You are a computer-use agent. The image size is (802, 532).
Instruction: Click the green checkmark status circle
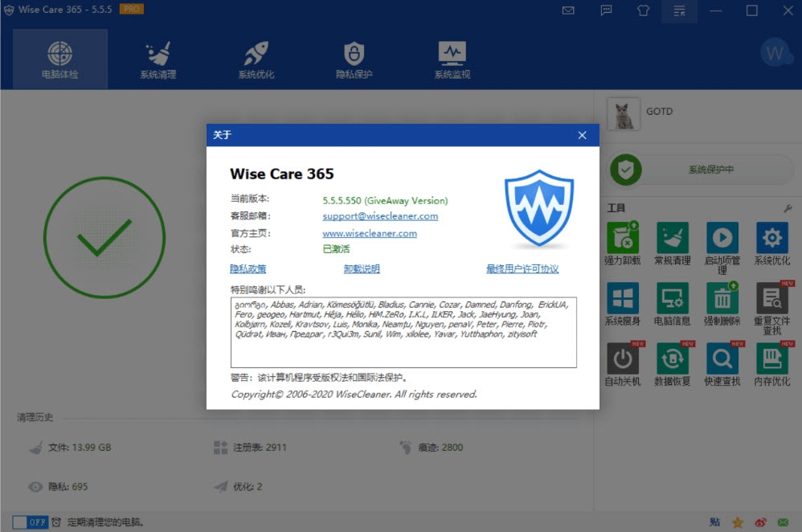tap(104, 237)
